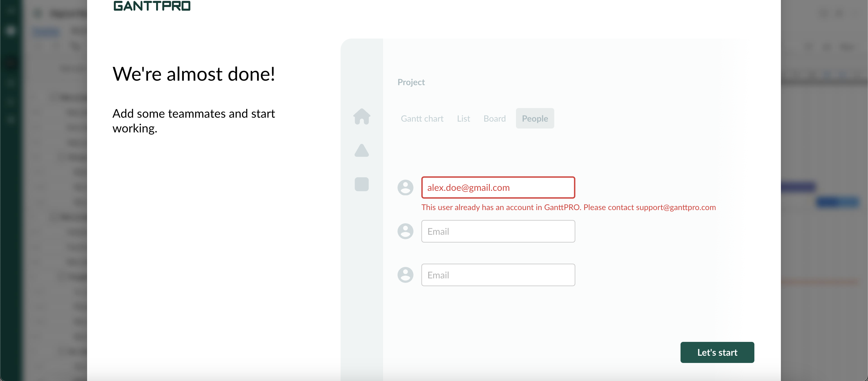Click the avatar icon beside the third Email field
This screenshot has width=868, height=381.
coord(405,275)
